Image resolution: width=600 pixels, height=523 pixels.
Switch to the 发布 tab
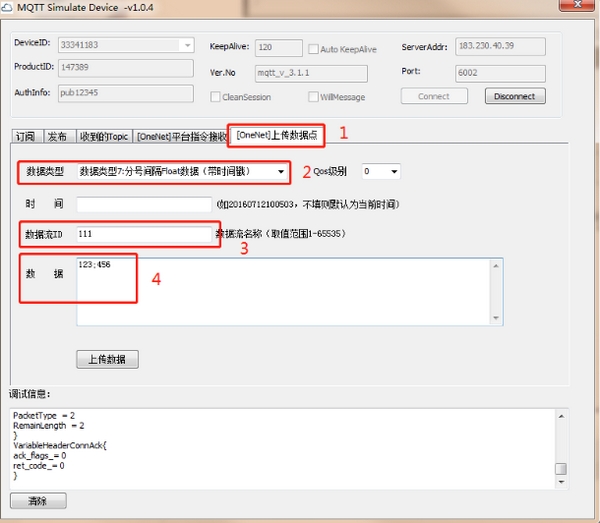pos(58,136)
